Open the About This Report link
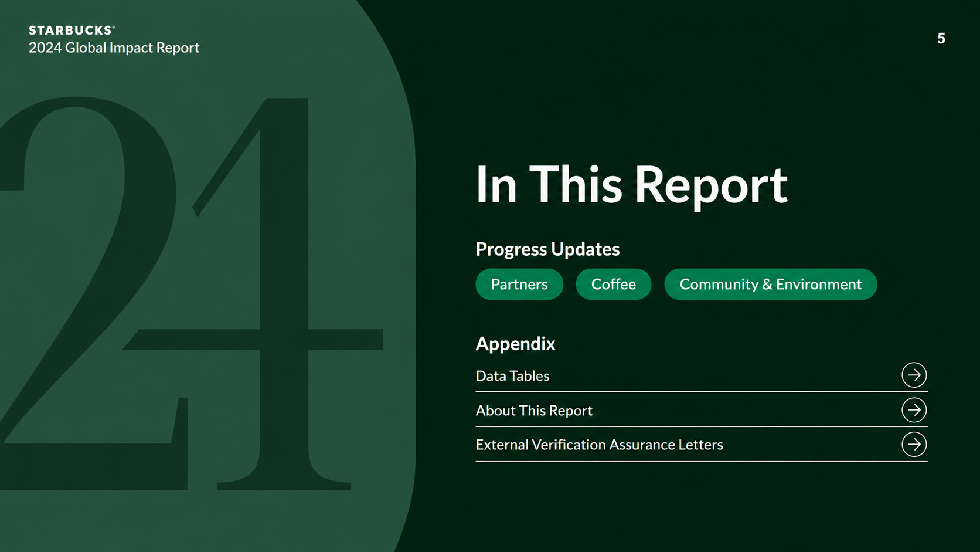Image resolution: width=980 pixels, height=552 pixels. pyautogui.click(x=534, y=411)
